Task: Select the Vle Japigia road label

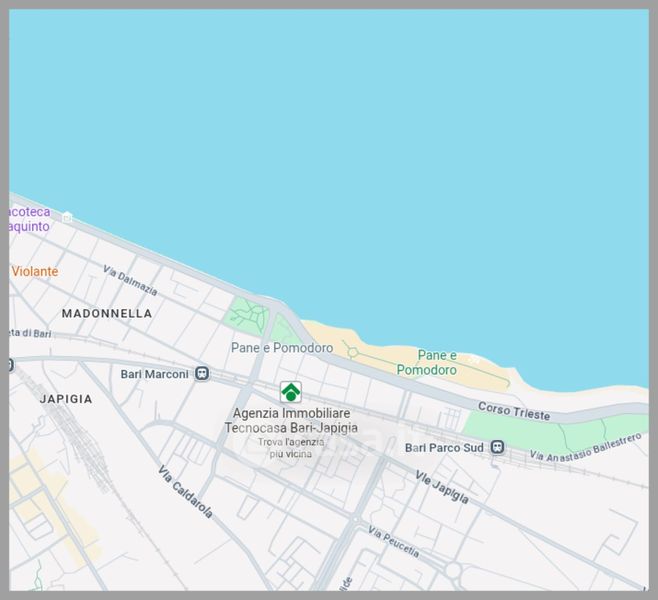Action: [443, 486]
